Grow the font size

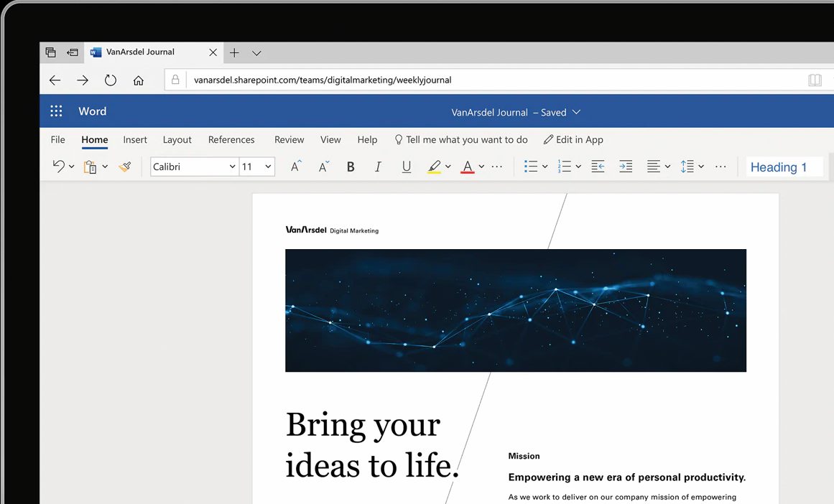[296, 167]
